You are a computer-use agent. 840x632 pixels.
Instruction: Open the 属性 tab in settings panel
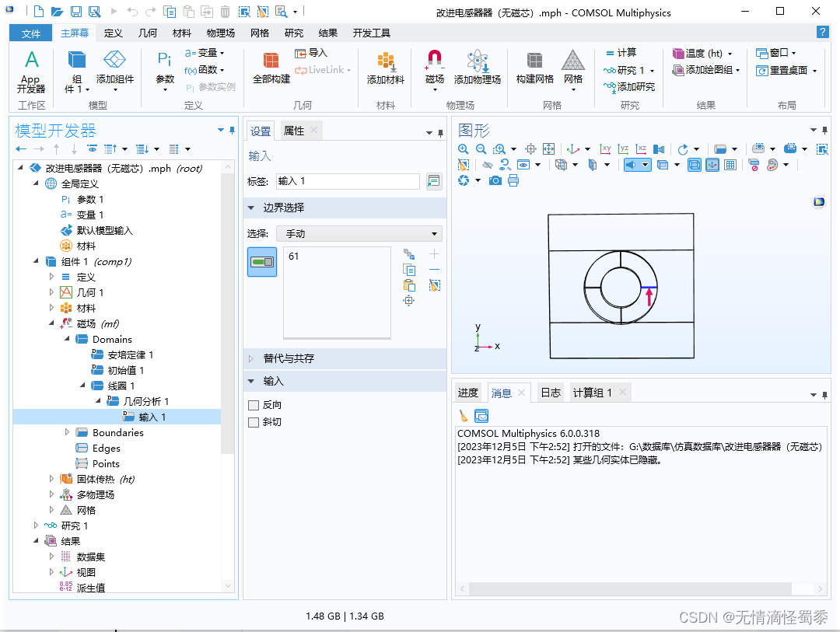click(x=293, y=131)
